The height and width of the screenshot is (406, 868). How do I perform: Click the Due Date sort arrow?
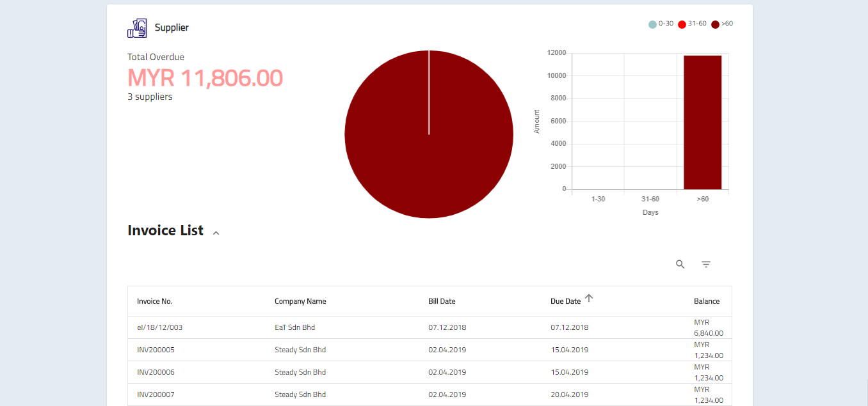click(x=589, y=298)
